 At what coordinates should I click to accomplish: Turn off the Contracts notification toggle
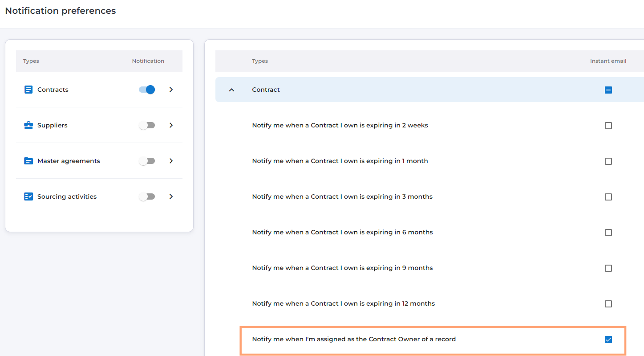tap(147, 90)
